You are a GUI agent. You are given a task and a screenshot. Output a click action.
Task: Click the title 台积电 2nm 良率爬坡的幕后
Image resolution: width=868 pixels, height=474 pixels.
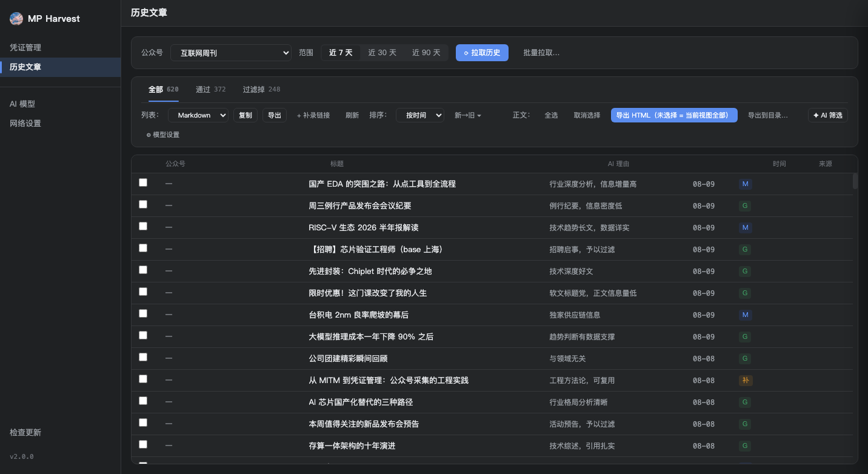pyautogui.click(x=358, y=315)
